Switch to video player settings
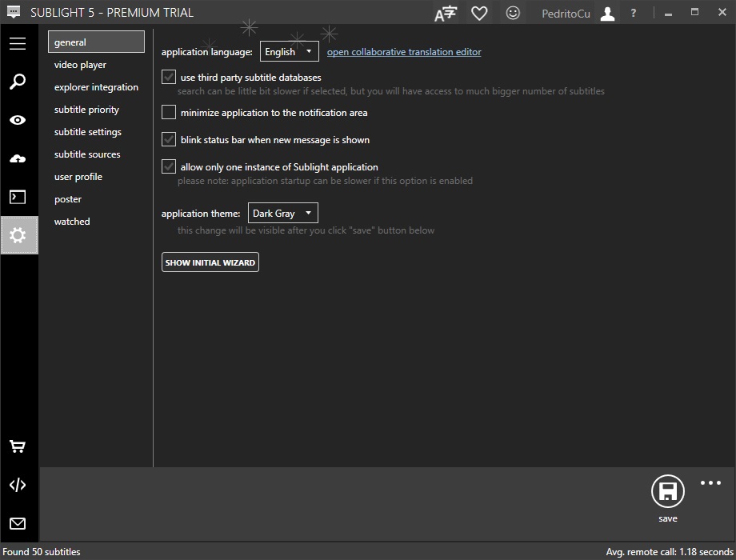This screenshot has height=560, width=736. click(x=80, y=64)
